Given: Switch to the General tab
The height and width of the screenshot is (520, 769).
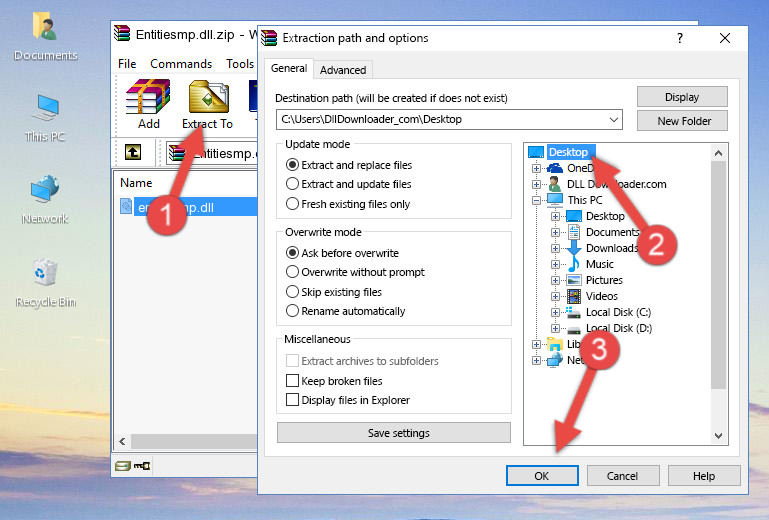Looking at the screenshot, I should coord(289,68).
